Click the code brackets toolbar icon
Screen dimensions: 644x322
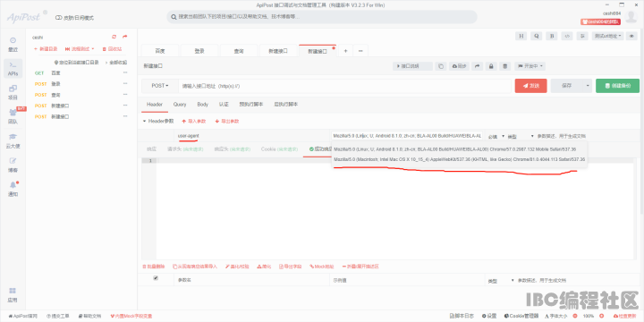click(567, 36)
